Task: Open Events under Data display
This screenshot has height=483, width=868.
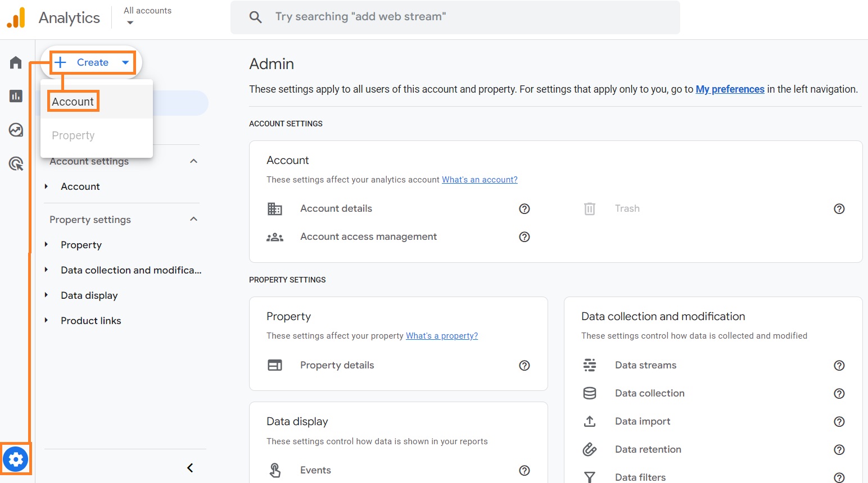Action: point(315,470)
